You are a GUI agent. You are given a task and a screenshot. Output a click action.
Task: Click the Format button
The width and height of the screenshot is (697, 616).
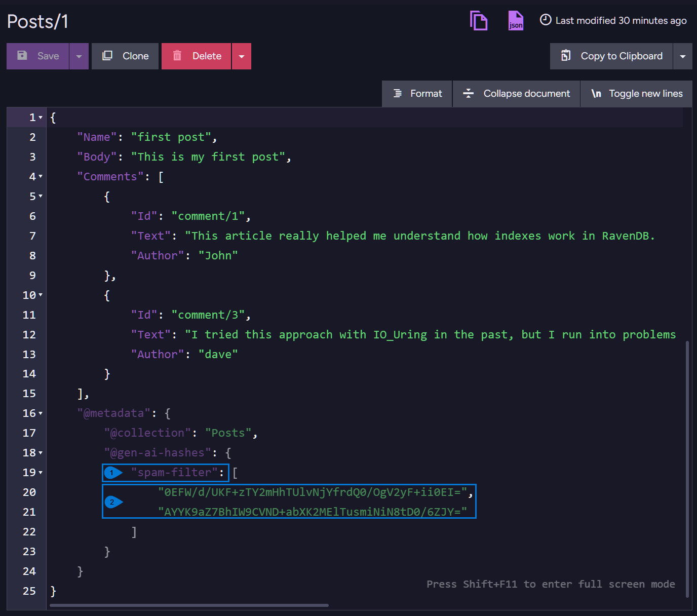point(416,94)
